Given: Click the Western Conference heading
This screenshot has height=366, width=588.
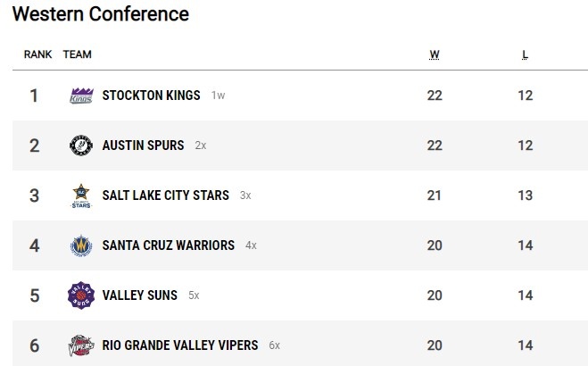Looking at the screenshot, I should tap(100, 14).
